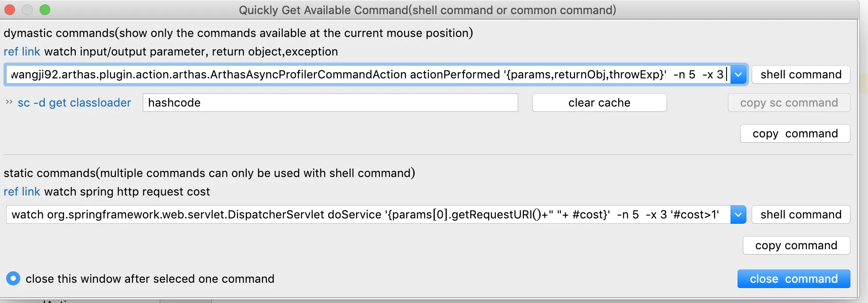Expand the static commands dropdown arrow
The height and width of the screenshot is (303, 868).
click(738, 214)
